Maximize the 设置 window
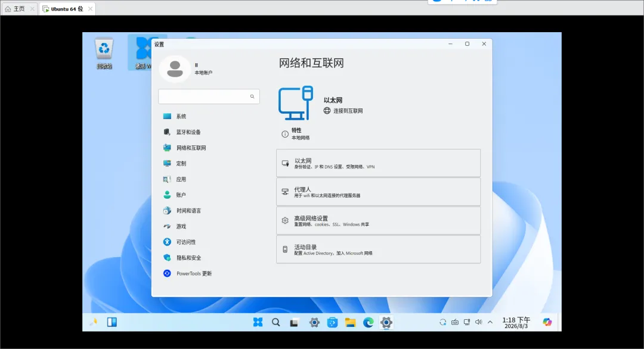The width and height of the screenshot is (644, 349). pyautogui.click(x=467, y=44)
